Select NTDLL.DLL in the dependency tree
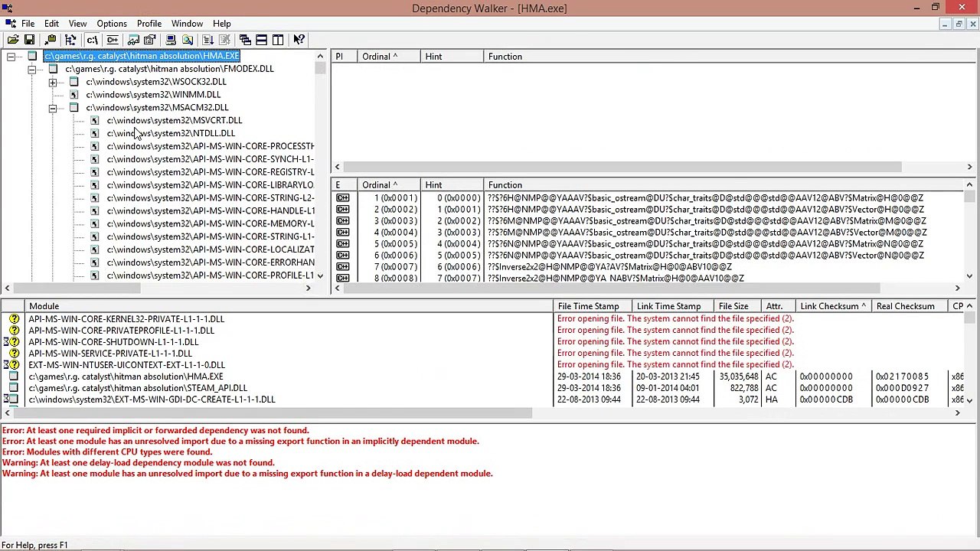980x551 pixels. pos(171,133)
